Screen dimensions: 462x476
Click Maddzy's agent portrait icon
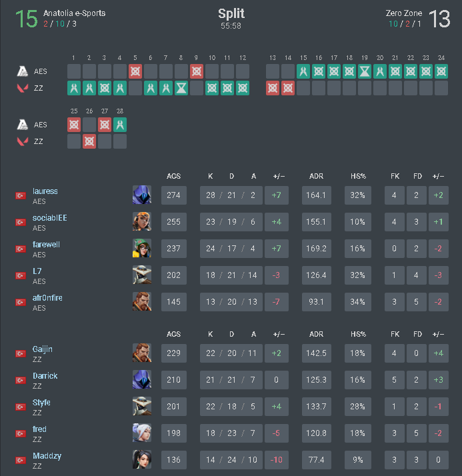click(x=141, y=459)
